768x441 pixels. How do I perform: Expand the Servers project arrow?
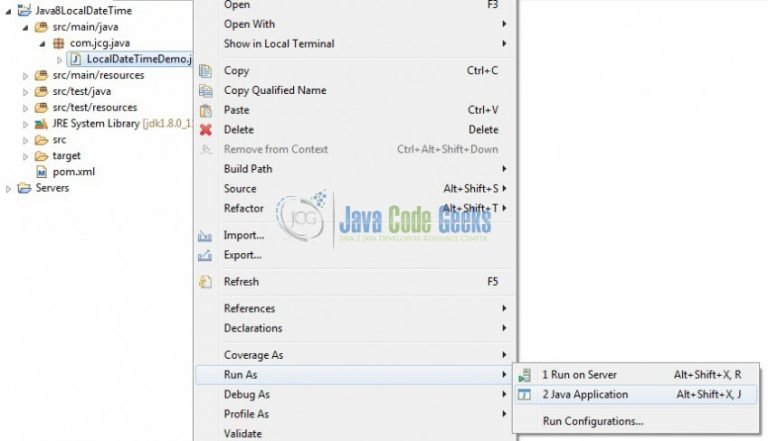click(8, 189)
